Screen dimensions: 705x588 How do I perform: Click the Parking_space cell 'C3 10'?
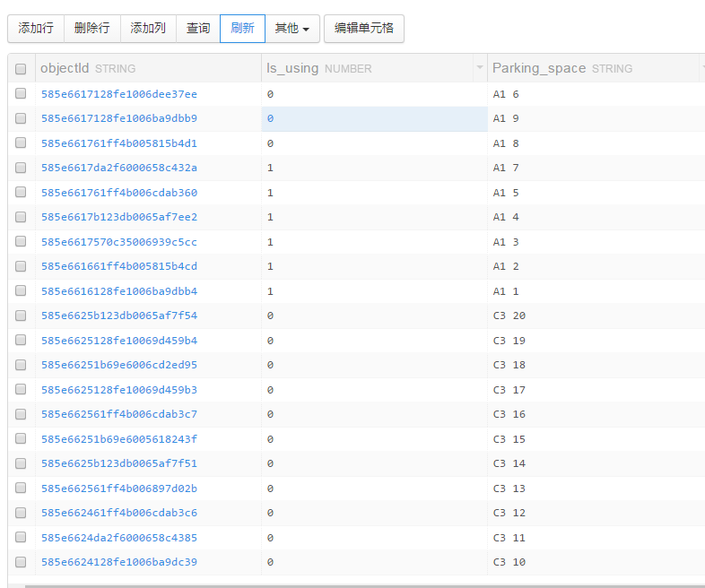pyautogui.click(x=596, y=562)
